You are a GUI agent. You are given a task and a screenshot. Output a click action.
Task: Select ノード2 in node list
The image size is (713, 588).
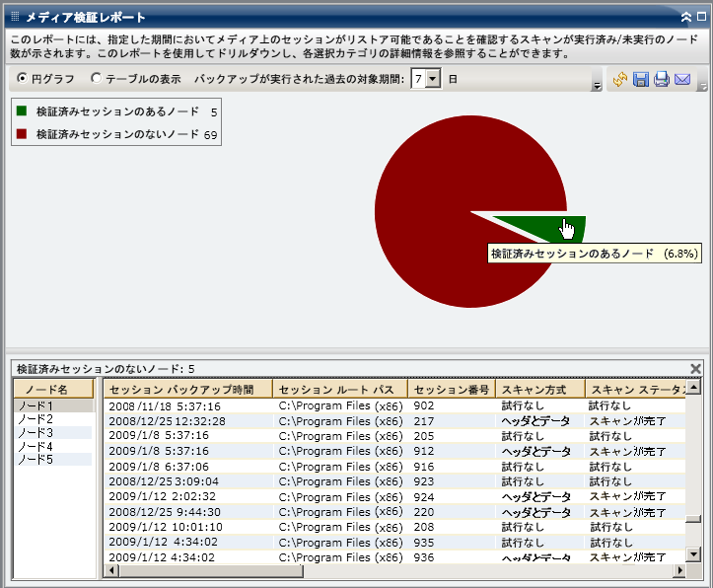point(53,419)
